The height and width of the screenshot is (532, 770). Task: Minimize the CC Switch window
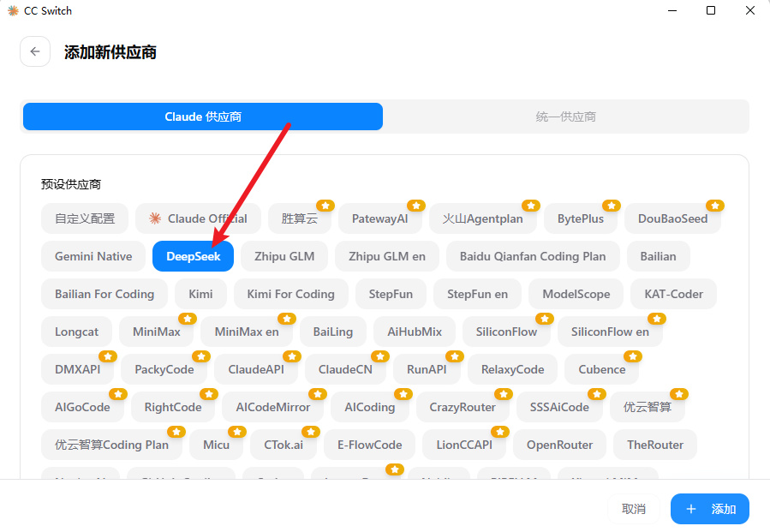pyautogui.click(x=672, y=10)
